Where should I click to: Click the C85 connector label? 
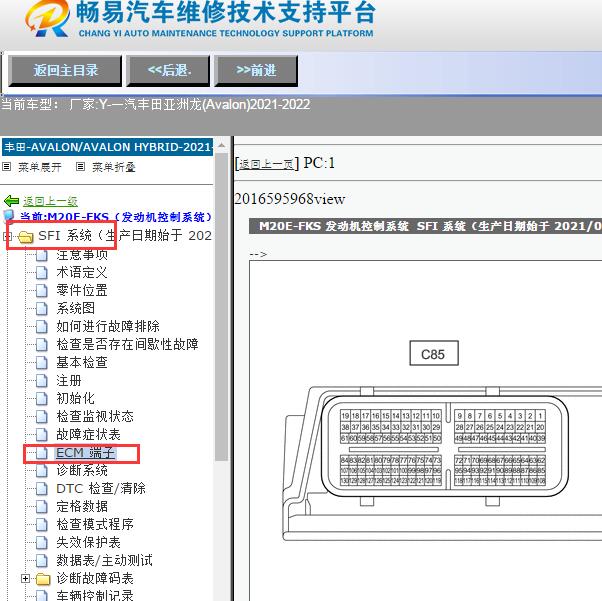(x=434, y=353)
